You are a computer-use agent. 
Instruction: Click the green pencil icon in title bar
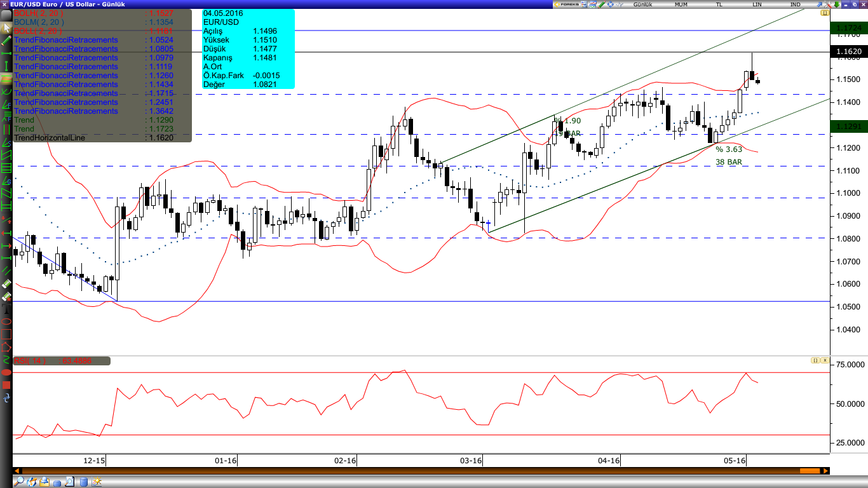(601, 4)
